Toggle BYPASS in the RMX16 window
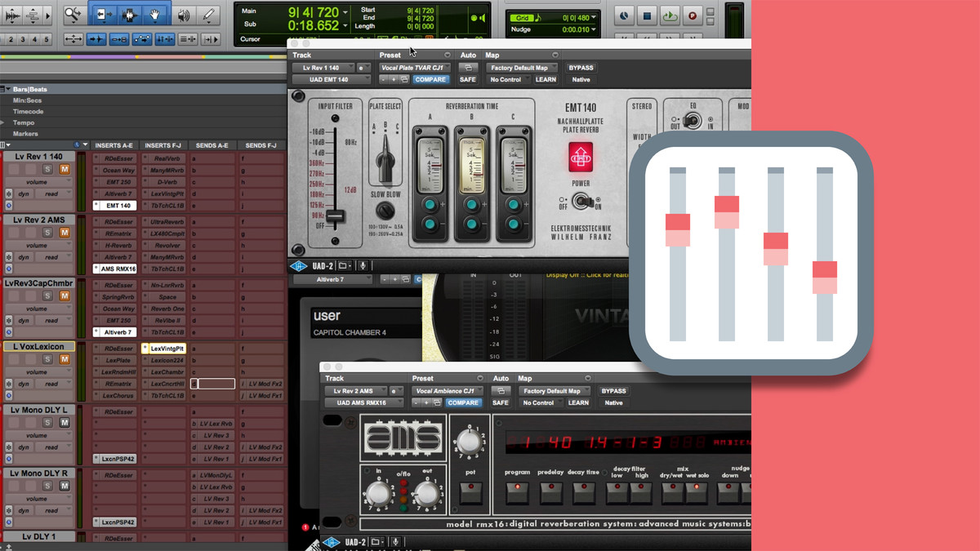980x551 pixels. coord(613,391)
